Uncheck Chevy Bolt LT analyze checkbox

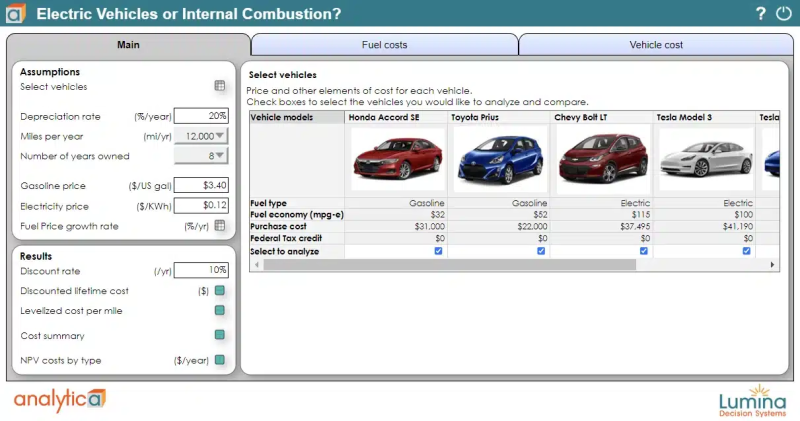pos(643,251)
